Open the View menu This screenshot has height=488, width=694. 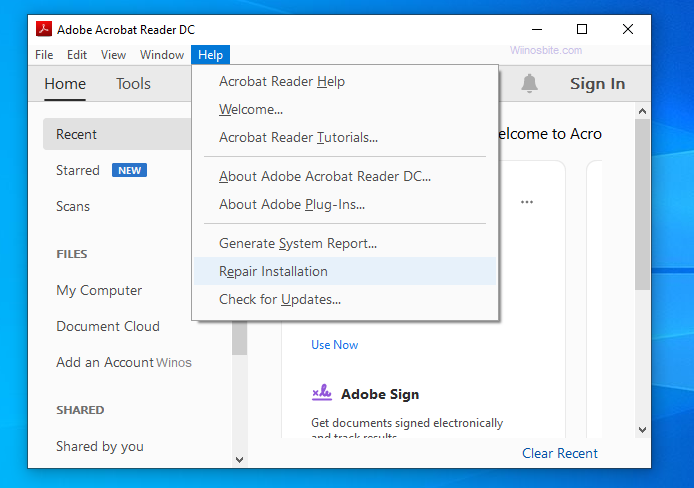(x=113, y=55)
